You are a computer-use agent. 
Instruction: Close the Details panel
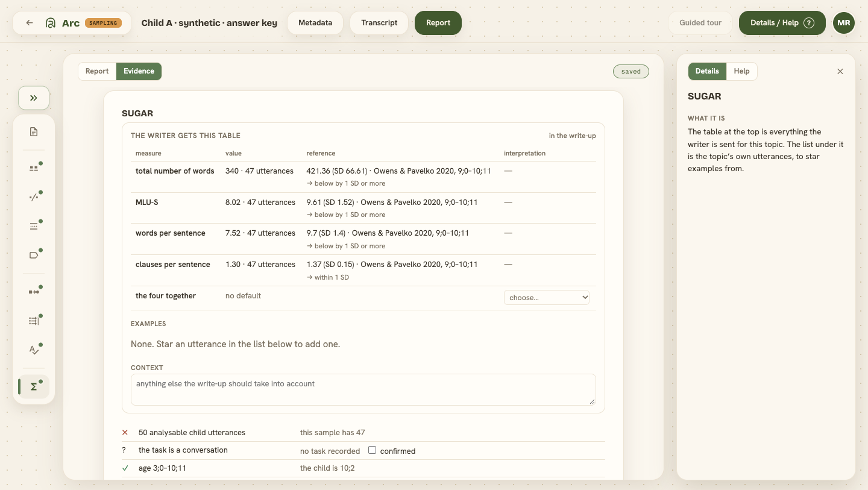click(x=840, y=71)
